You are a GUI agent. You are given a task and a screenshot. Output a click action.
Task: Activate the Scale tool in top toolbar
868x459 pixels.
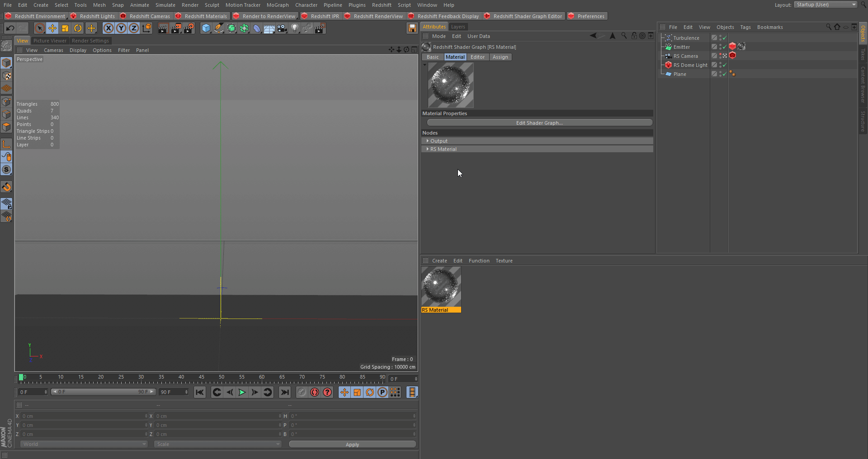[65, 28]
